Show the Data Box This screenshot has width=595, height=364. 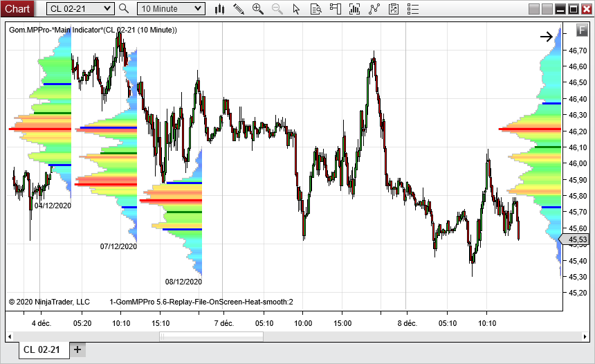(316, 9)
